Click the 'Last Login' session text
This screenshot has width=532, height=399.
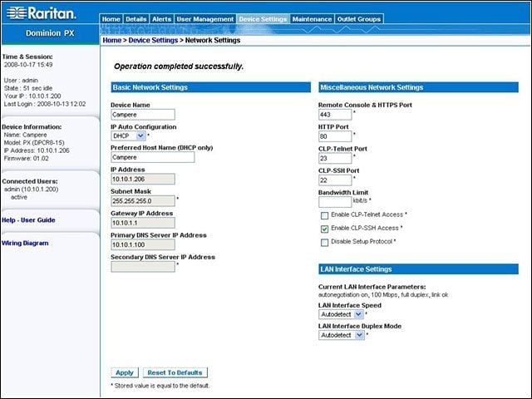(45, 104)
